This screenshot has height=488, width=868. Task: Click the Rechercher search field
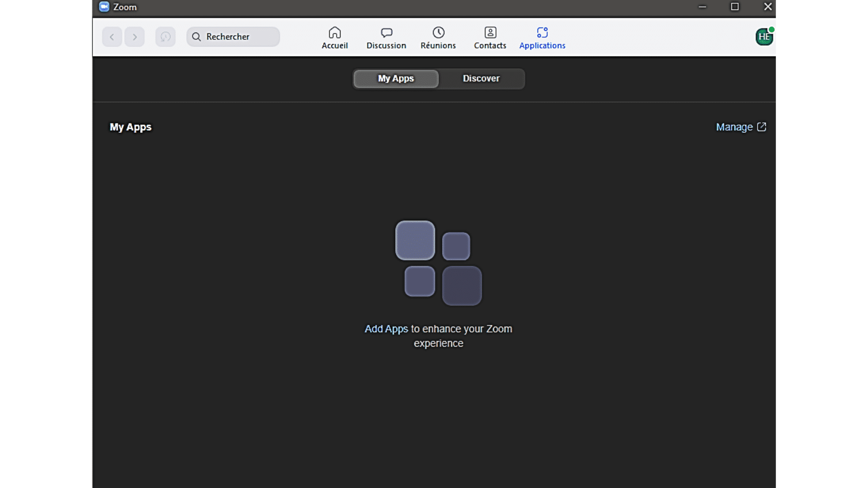[x=233, y=37]
